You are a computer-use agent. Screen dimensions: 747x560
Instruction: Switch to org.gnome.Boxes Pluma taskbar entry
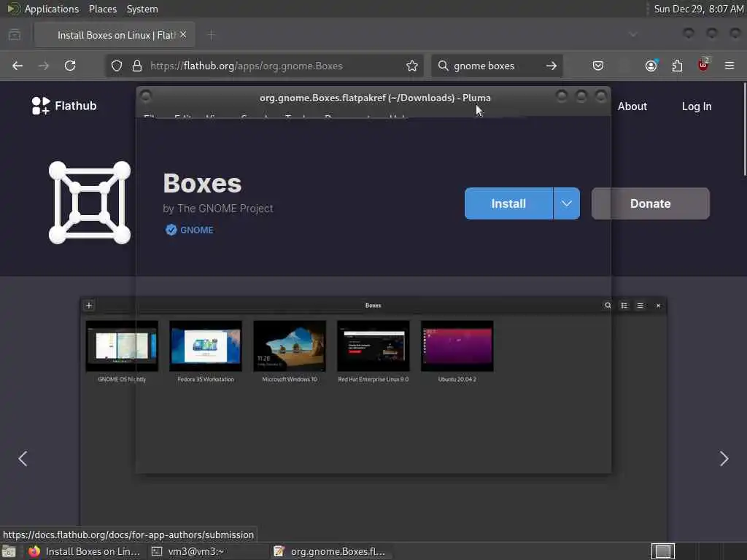[330, 551]
